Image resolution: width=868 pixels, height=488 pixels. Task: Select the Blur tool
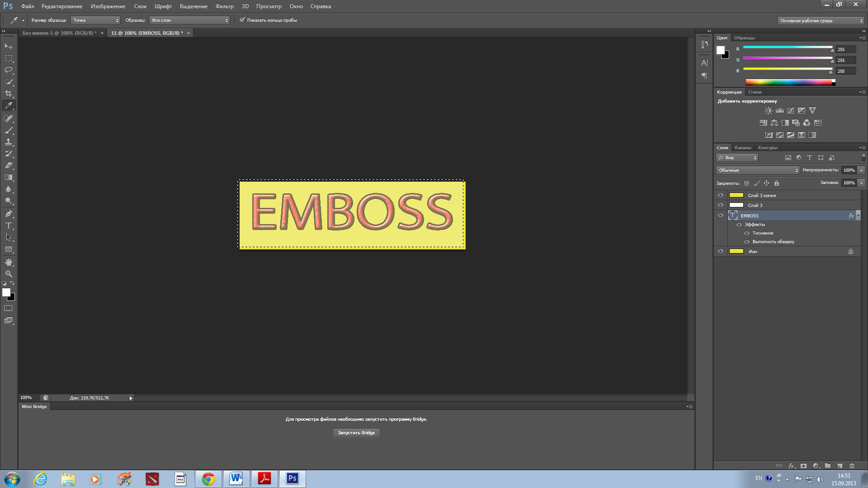point(9,189)
